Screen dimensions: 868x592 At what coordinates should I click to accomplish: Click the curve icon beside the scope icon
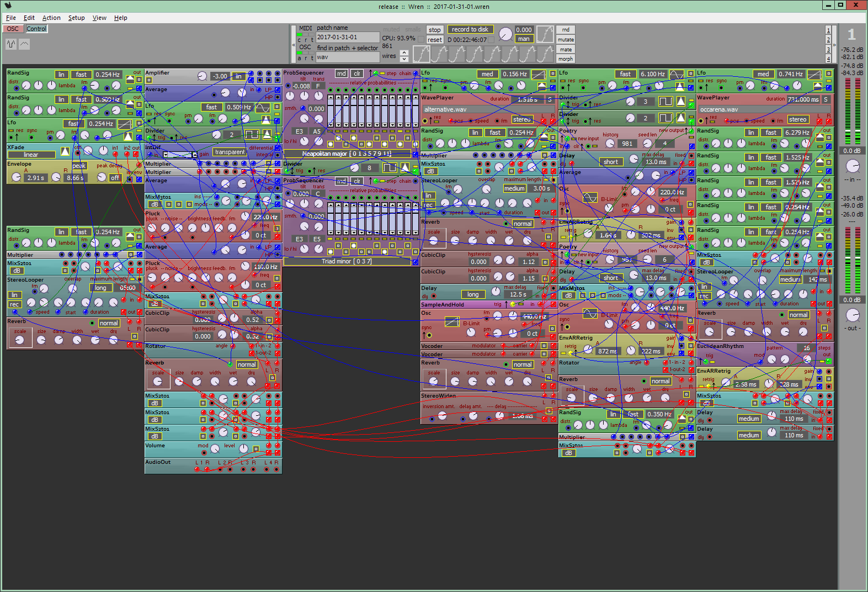point(24,44)
